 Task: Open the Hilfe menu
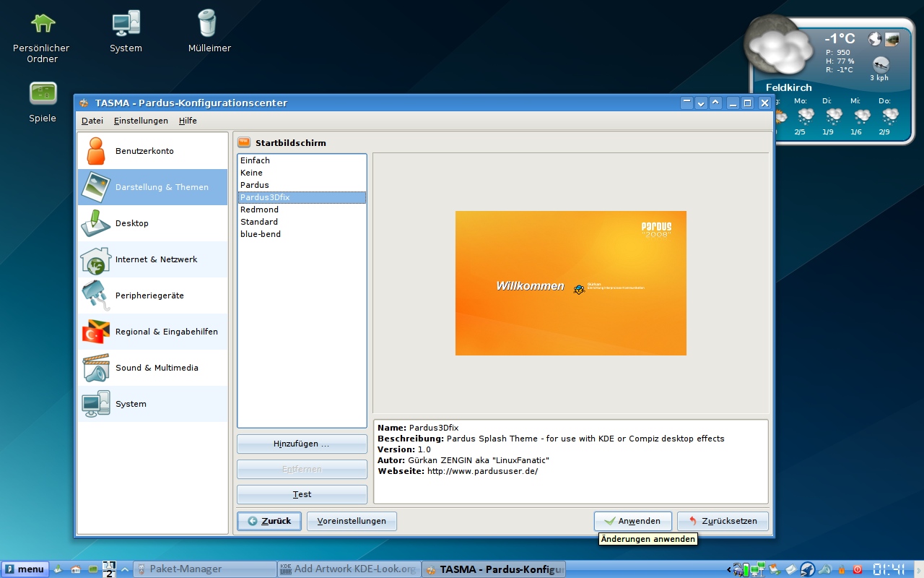188,121
